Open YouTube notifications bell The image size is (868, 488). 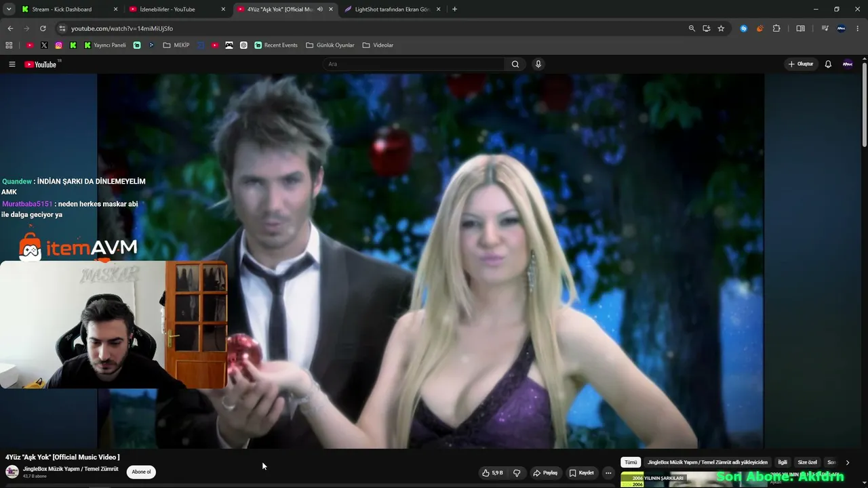click(x=828, y=64)
